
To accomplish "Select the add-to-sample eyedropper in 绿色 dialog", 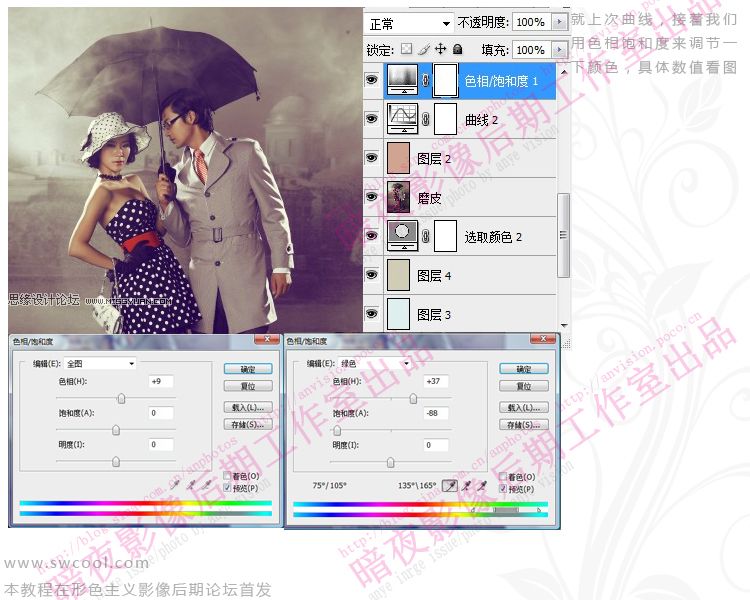I will [466, 486].
